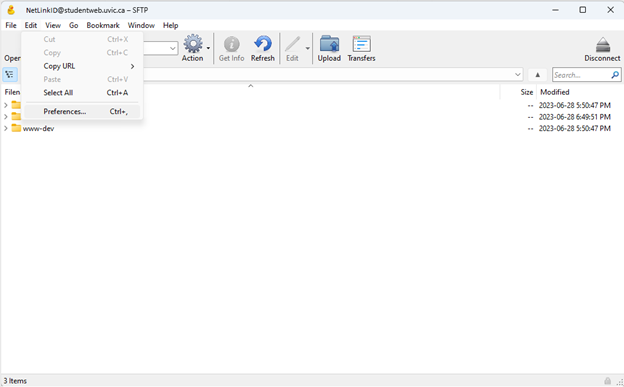Open the Quick Connect combo box arrow
The image size is (624, 387).
[173, 48]
